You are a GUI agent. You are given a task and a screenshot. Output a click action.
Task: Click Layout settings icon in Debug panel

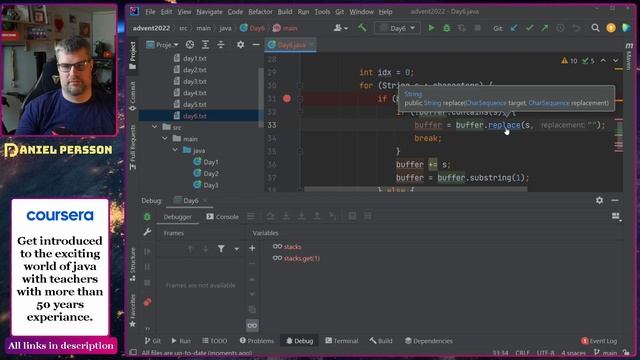616,216
